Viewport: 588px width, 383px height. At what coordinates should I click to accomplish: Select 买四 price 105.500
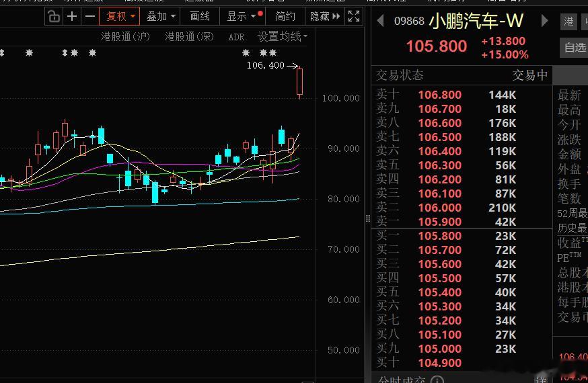[440, 278]
